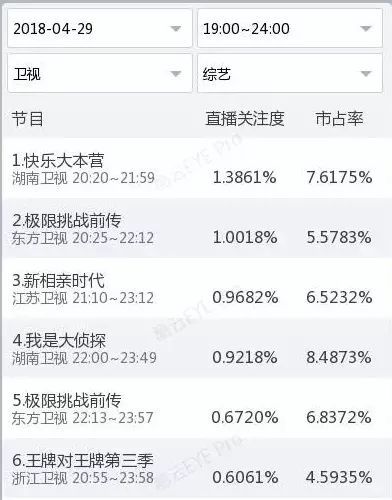Click the 7.6175% market share value
Viewport: 392px width, 500px height.
click(339, 177)
